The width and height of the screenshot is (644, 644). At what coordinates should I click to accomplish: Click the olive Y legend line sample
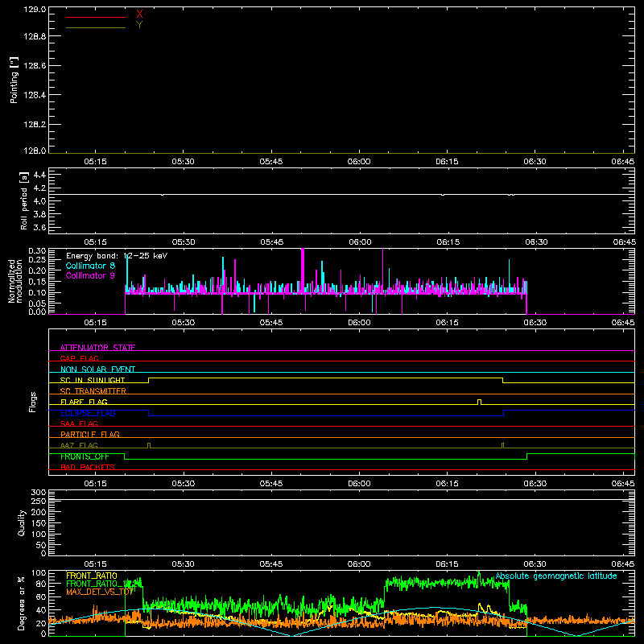[x=96, y=27]
